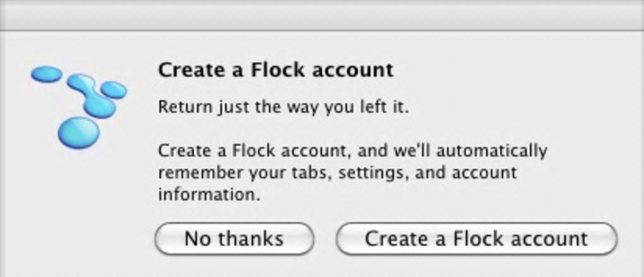Click the upper-right droplet of the Flock logo
The width and height of the screenshot is (644, 277).
coord(114,89)
